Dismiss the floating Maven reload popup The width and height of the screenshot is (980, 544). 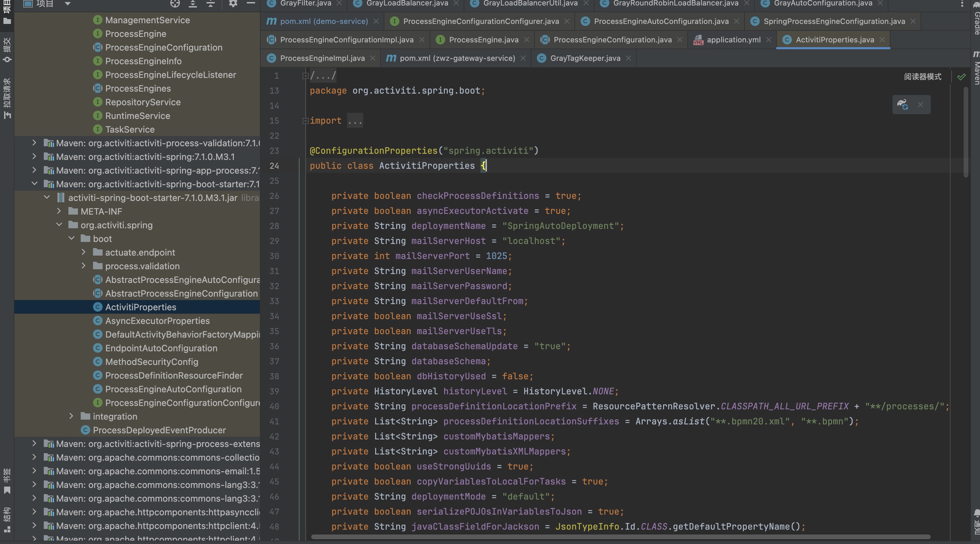pyautogui.click(x=920, y=105)
